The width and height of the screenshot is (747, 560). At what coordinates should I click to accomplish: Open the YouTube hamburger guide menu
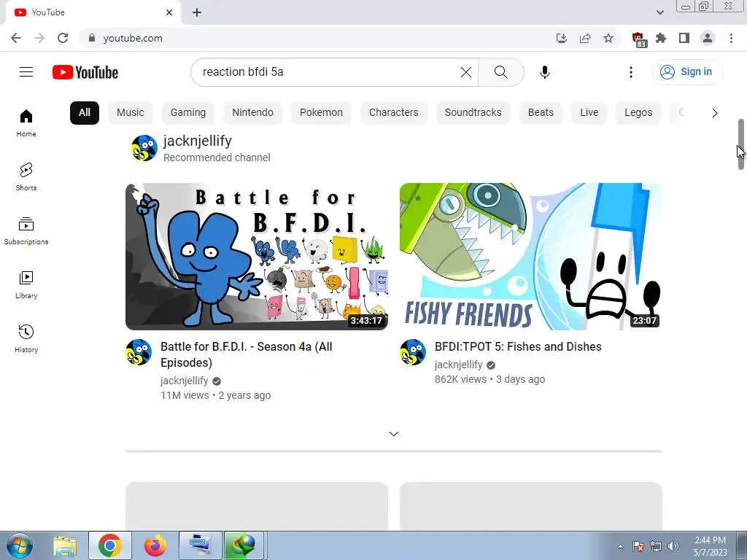[x=26, y=72]
